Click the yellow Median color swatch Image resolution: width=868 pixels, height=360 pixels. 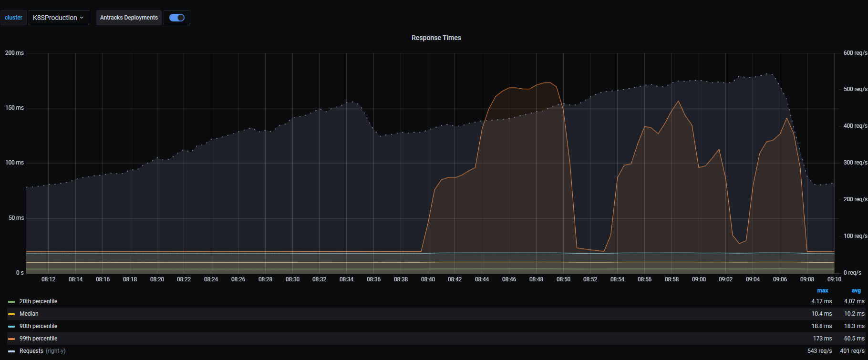pyautogui.click(x=11, y=314)
